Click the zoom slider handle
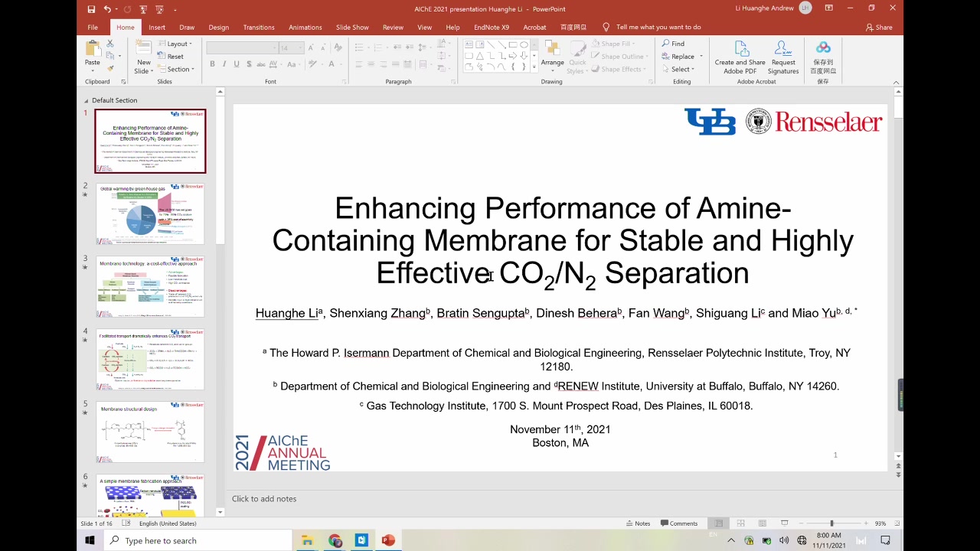This screenshot has width=980, height=551. tap(831, 523)
